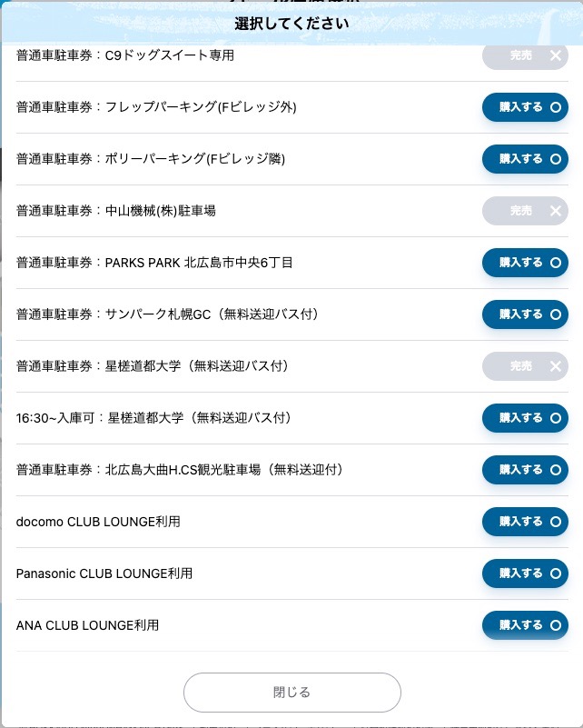This screenshot has height=728, width=583.
Task: Select the 選択してください header title
Action: (x=291, y=24)
